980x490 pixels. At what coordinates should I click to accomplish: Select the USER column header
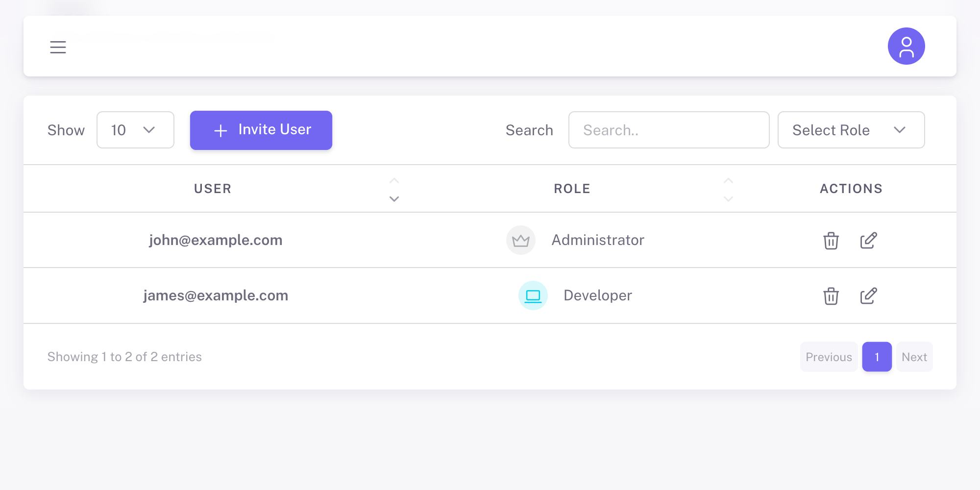click(212, 188)
